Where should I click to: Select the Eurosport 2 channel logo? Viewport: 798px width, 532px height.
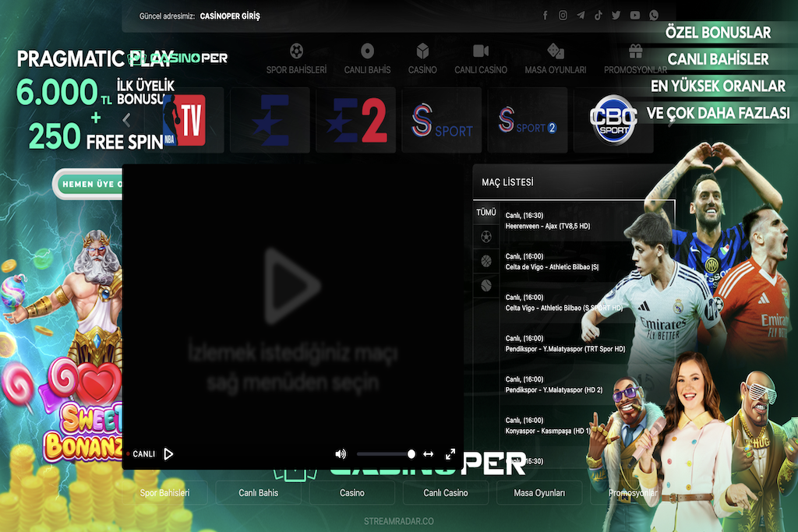[355, 120]
